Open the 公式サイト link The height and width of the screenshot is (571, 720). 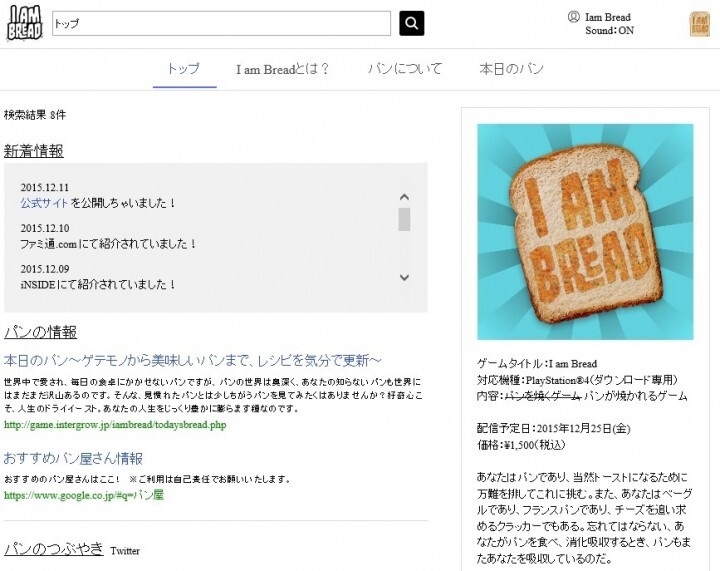[x=44, y=203]
